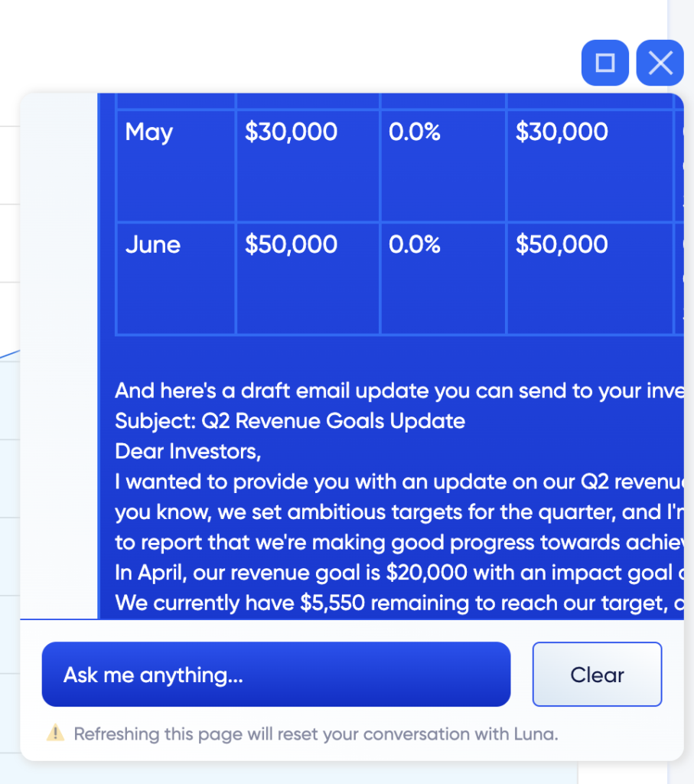Click 'Subject: Q2 Revenue Goals Update' line

pyautogui.click(x=290, y=421)
